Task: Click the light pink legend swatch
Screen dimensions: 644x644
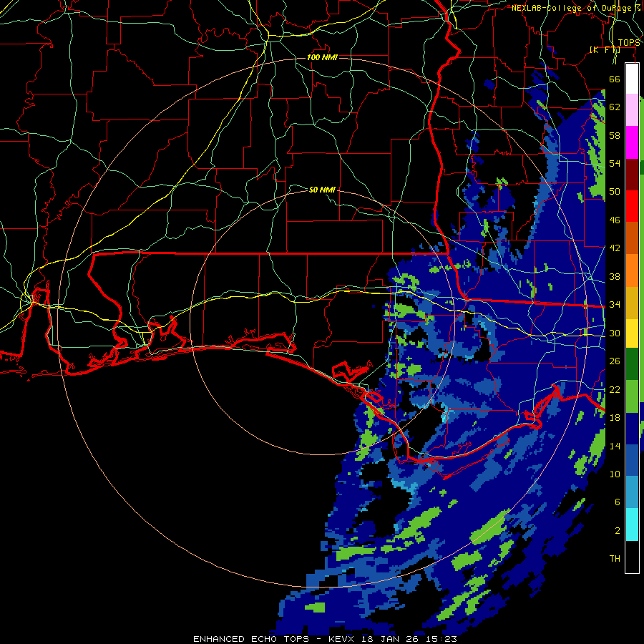Action: (632, 110)
